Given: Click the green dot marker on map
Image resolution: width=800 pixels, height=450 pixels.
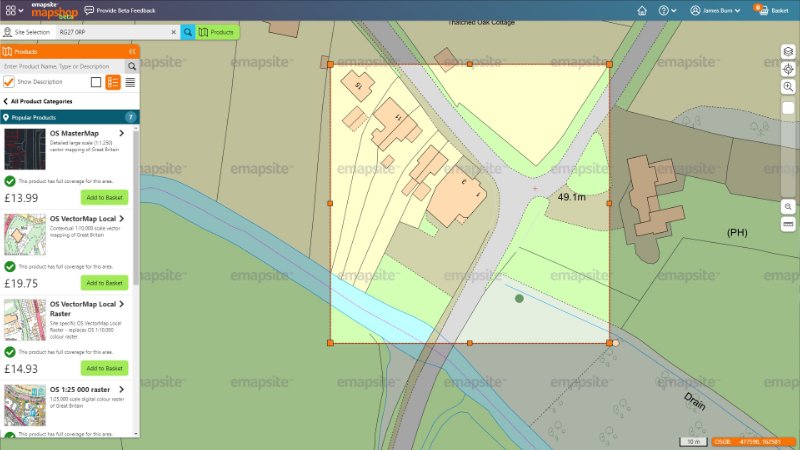Looking at the screenshot, I should click(x=519, y=298).
